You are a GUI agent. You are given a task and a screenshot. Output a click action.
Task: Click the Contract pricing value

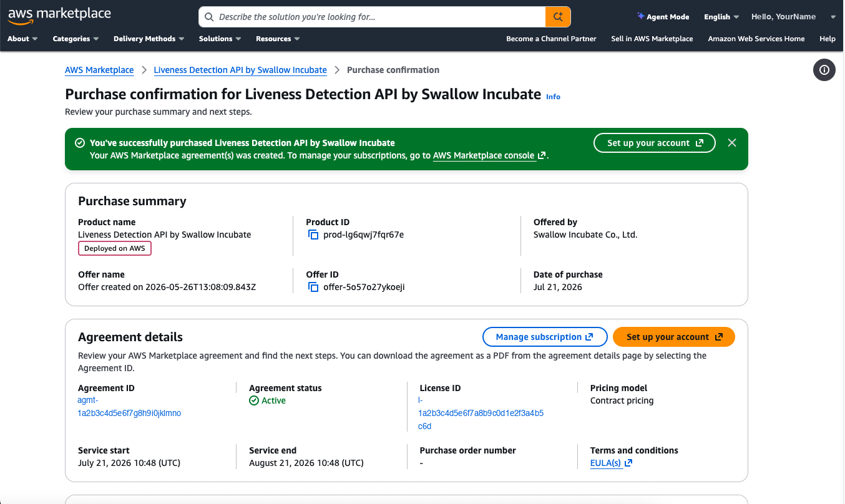pos(622,400)
